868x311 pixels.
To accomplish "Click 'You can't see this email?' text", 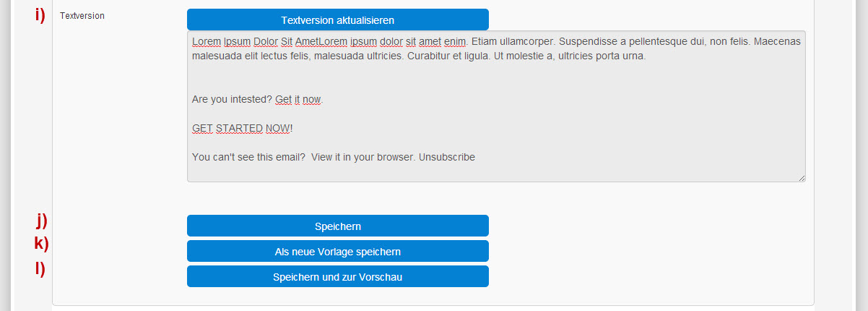I will click(248, 157).
